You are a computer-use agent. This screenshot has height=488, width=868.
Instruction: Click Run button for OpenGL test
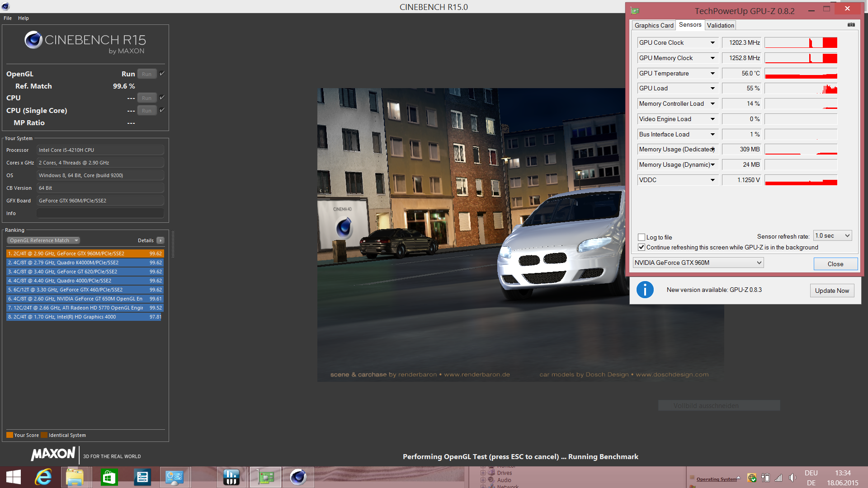[x=147, y=74]
